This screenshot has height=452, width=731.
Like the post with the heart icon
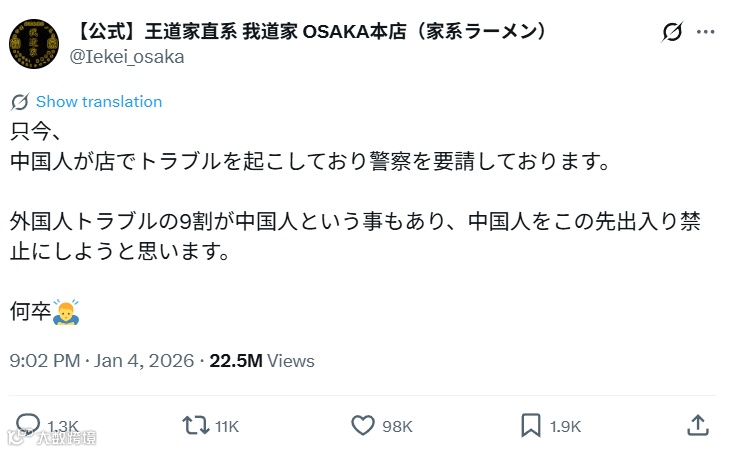(x=363, y=425)
